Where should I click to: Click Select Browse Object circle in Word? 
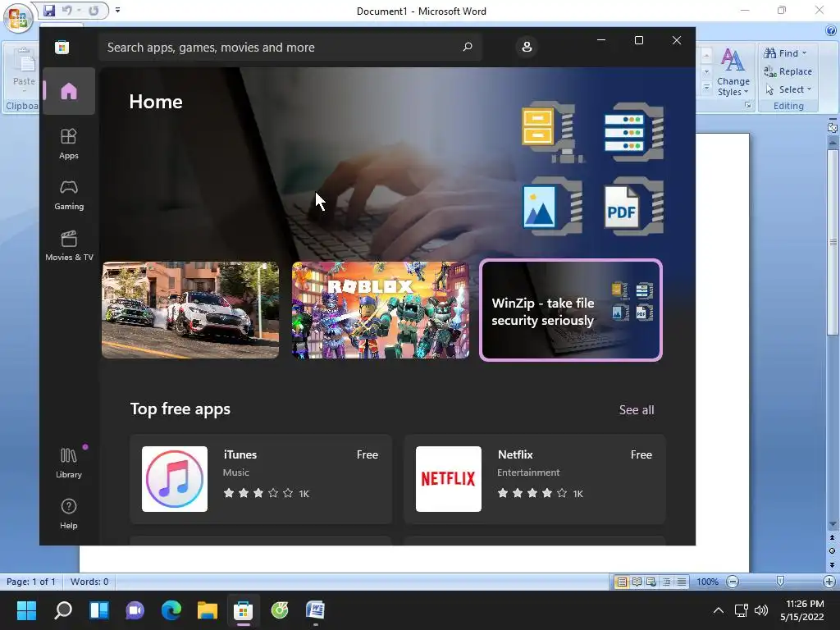pos(833,550)
